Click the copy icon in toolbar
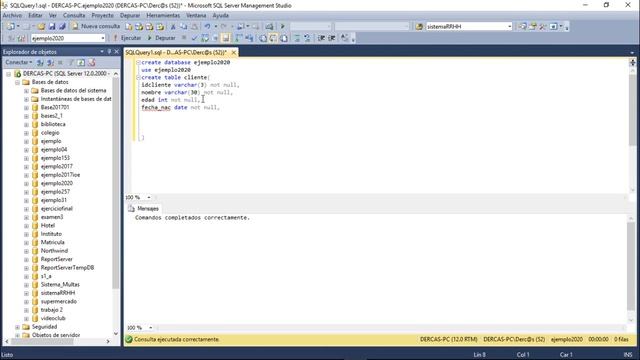 pyautogui.click(x=184, y=27)
